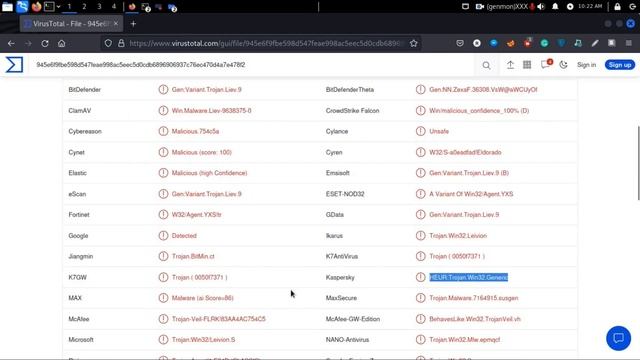Open the Firefox hamburger menu
This screenshot has height=360, width=640.
point(629,43)
